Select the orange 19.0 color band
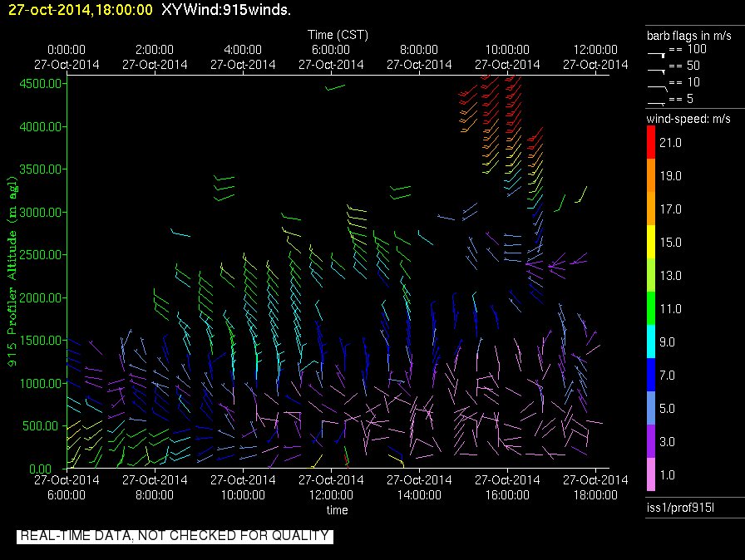 coord(651,175)
